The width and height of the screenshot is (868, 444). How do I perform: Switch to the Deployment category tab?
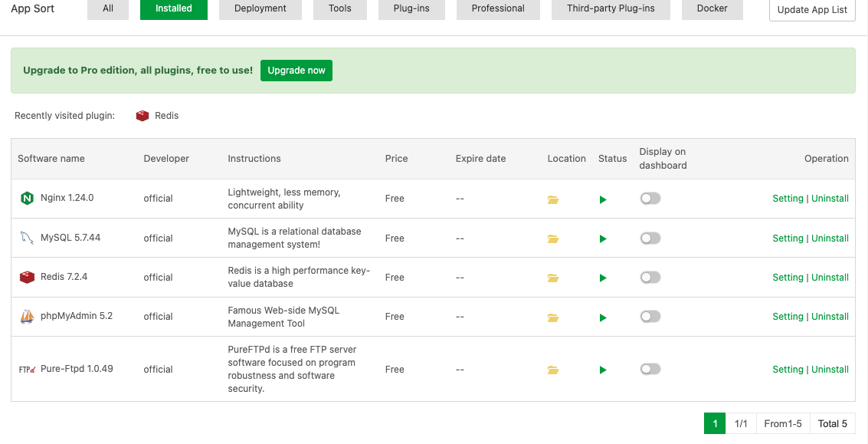(x=260, y=8)
